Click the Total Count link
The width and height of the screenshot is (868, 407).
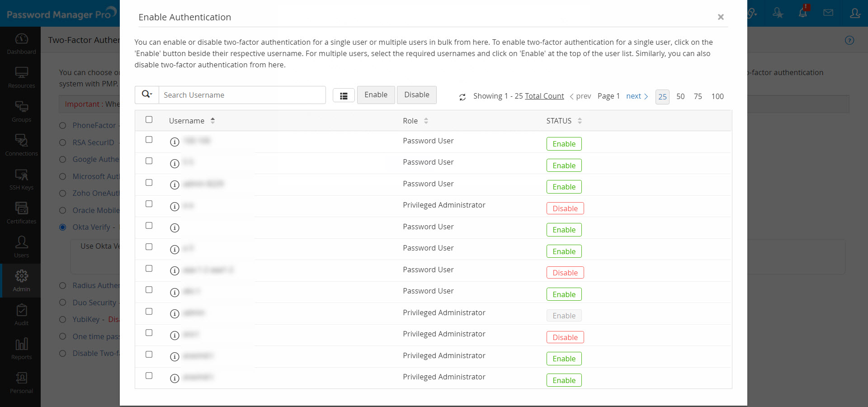[544, 96]
